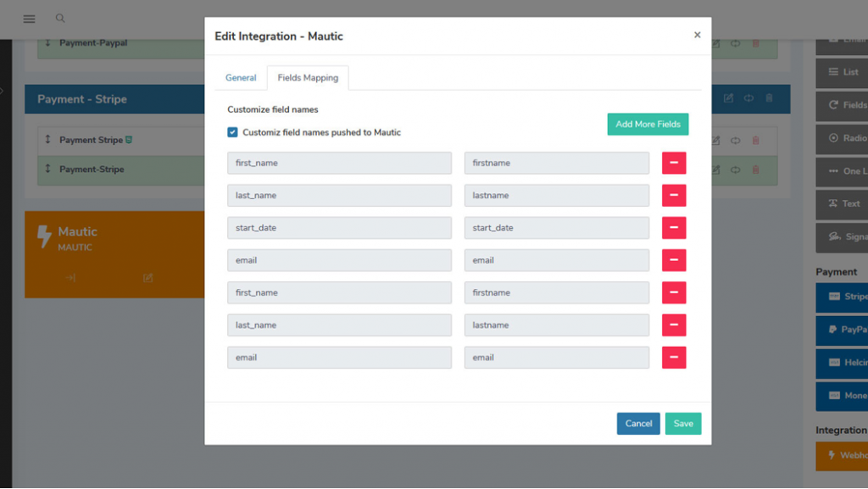Switch to the General tab

[241, 78]
